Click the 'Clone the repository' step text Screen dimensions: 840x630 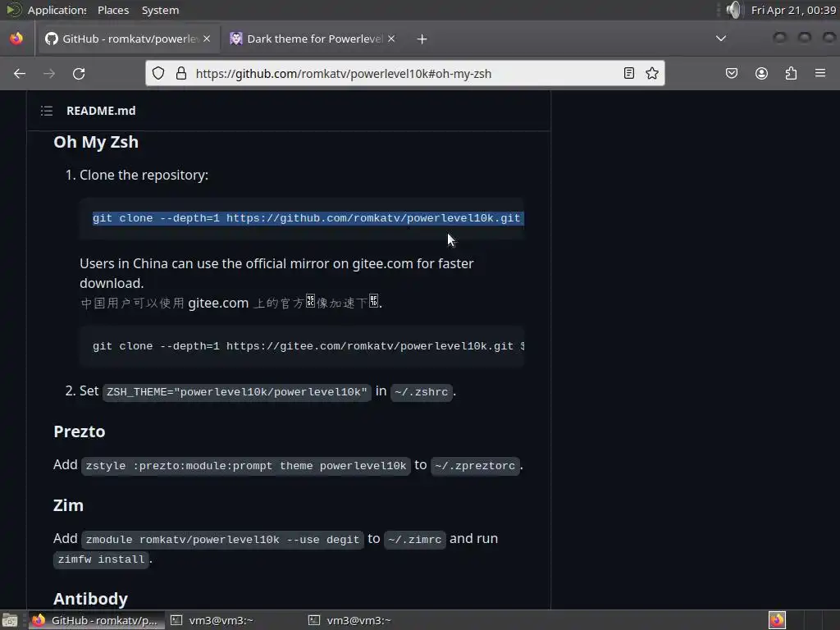point(144,176)
